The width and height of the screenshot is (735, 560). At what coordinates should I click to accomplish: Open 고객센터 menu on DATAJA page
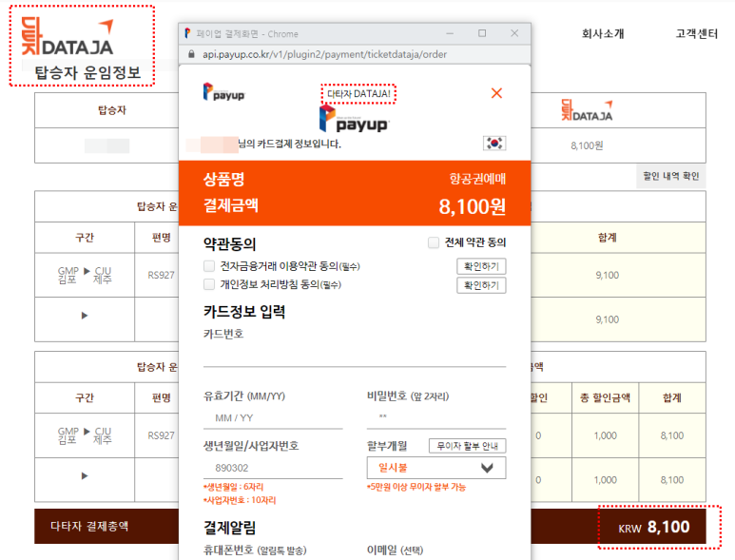[697, 33]
